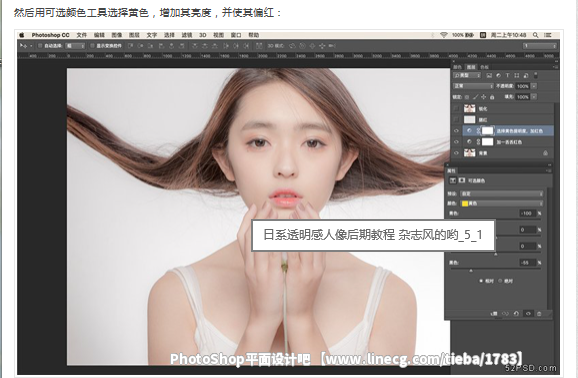Filter layers by type layer (T) icon
The width and height of the screenshot is (578, 378).
point(508,75)
